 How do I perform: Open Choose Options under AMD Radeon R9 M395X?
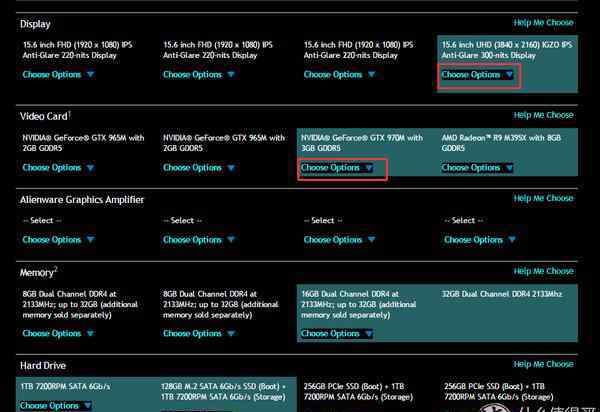(477, 168)
